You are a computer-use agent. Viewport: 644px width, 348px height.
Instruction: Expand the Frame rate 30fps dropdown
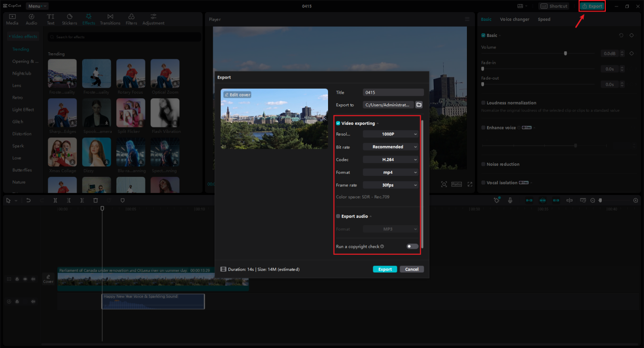click(390, 185)
